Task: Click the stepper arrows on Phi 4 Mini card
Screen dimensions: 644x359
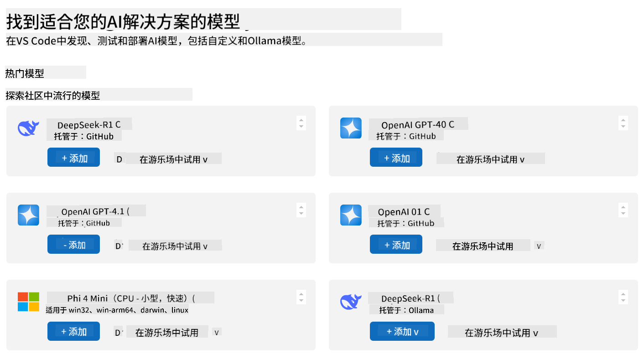Action: pos(301,297)
